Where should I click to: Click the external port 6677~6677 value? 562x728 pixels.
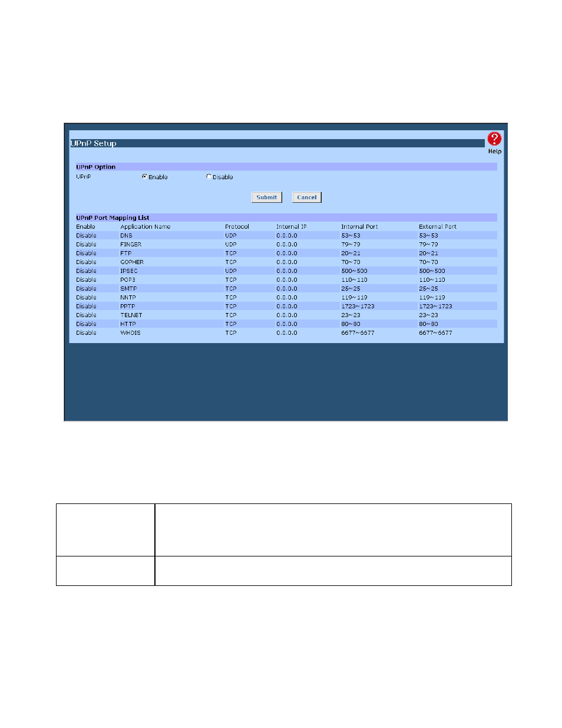pos(435,333)
